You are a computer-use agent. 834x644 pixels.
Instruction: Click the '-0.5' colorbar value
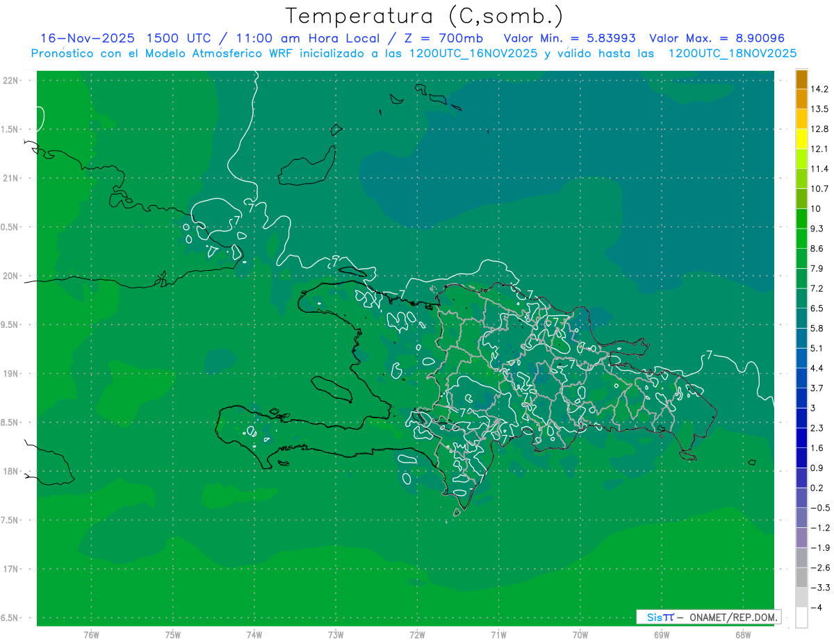click(x=819, y=508)
